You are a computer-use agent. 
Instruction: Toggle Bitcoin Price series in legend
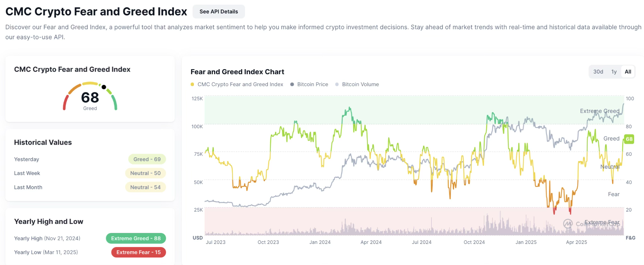pyautogui.click(x=312, y=84)
